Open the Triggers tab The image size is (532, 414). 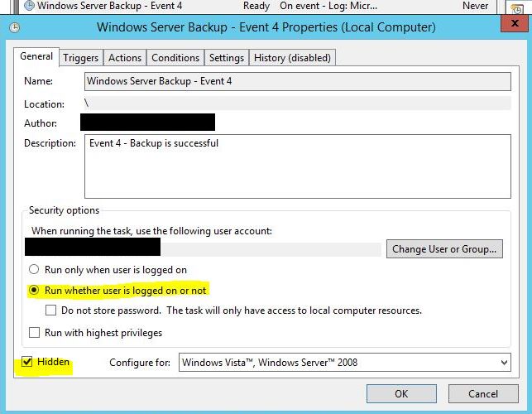tap(81, 58)
